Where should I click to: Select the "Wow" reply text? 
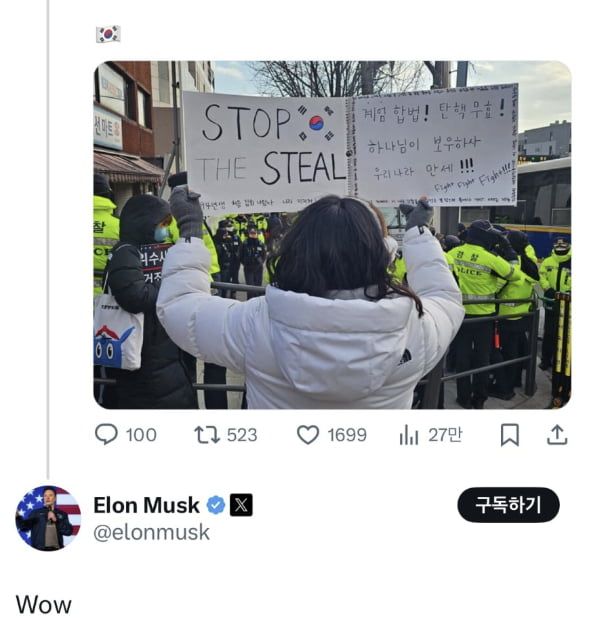point(43,604)
